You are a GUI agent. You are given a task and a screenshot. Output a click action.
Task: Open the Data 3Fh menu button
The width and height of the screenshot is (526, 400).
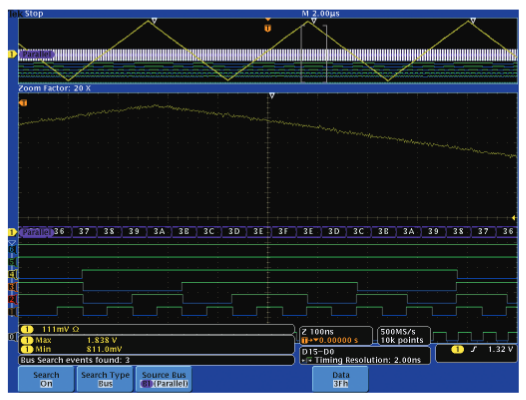340,379
